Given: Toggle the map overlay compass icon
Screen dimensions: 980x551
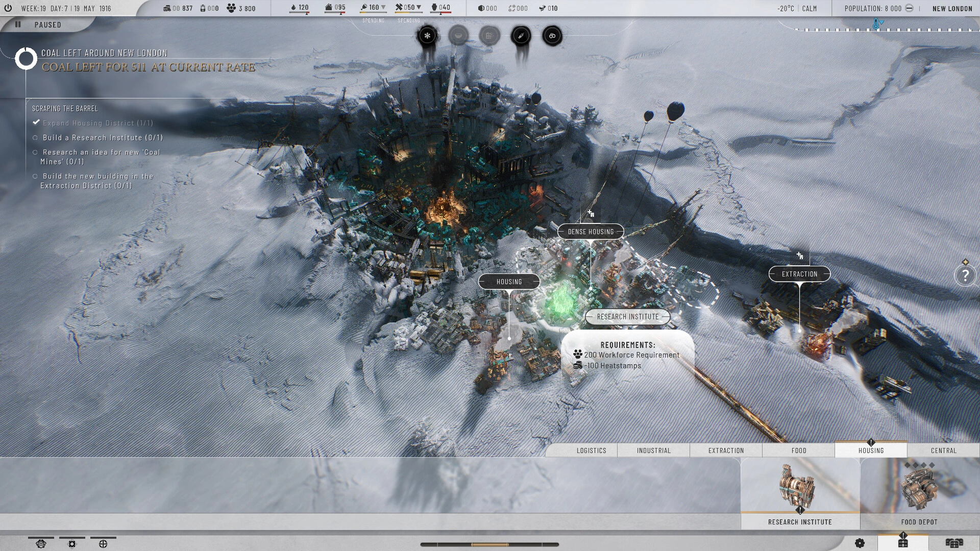Looking at the screenshot, I should 103,543.
